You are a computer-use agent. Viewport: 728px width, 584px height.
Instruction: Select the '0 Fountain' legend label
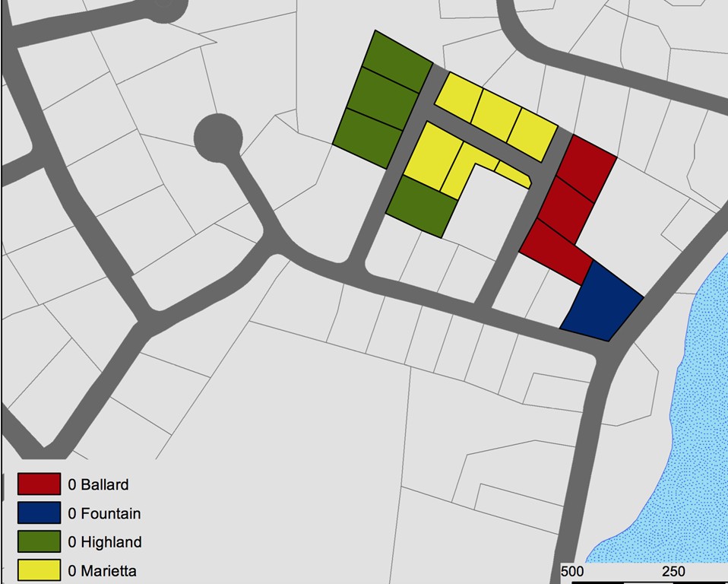104,513
